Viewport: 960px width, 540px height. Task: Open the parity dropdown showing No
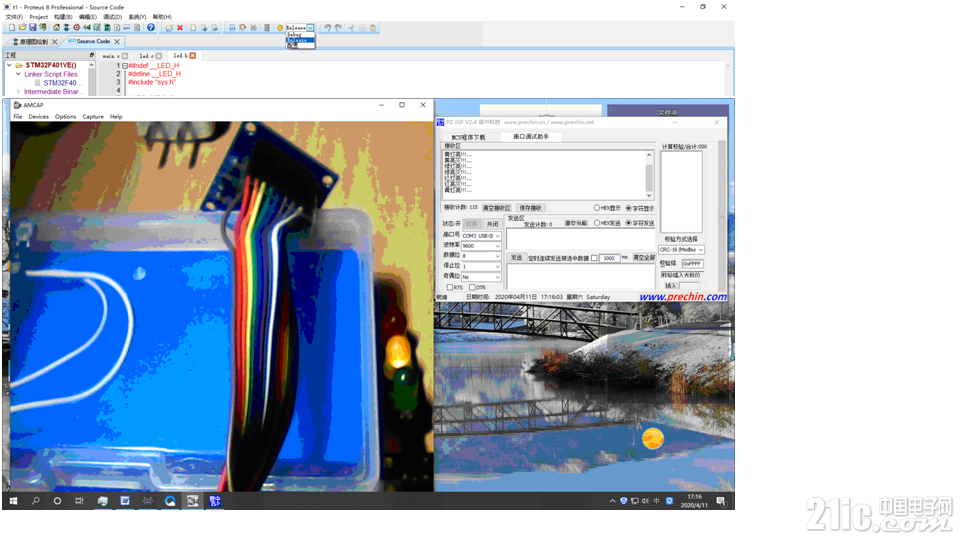481,277
